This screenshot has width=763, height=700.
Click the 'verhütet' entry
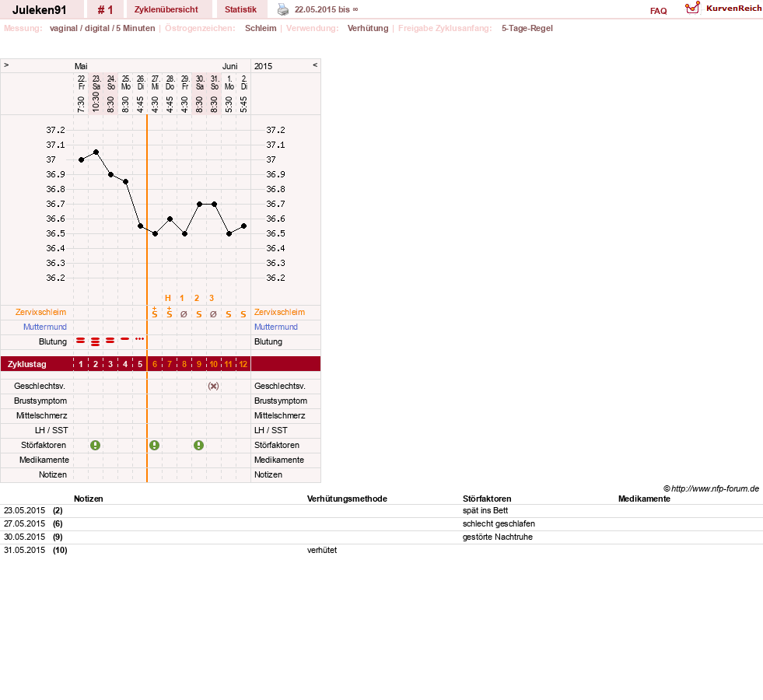[x=322, y=550]
